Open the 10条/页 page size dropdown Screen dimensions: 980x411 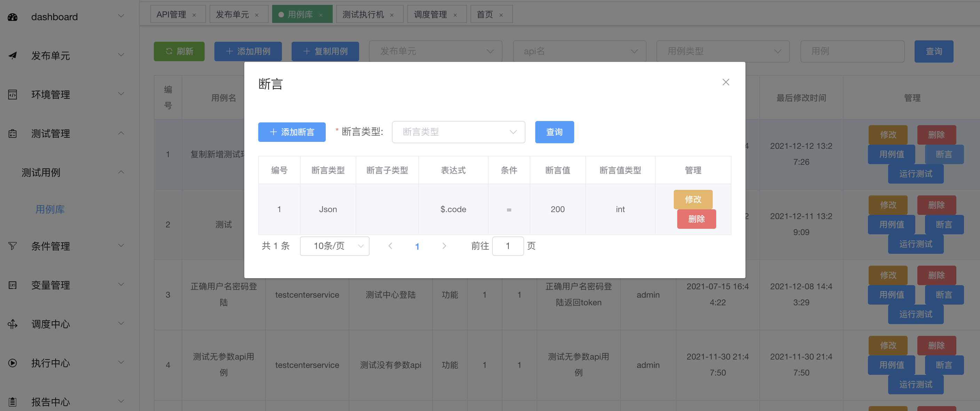(x=334, y=246)
